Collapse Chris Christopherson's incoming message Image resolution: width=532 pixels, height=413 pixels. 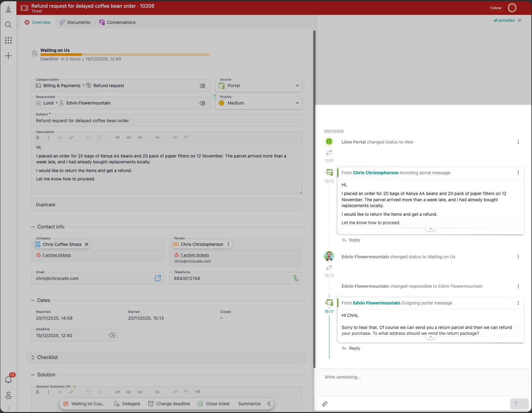430,229
